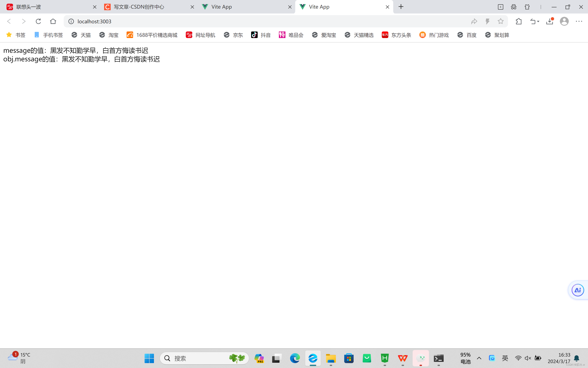Bookmark this page with the star icon
The width and height of the screenshot is (588, 368).
501,21
